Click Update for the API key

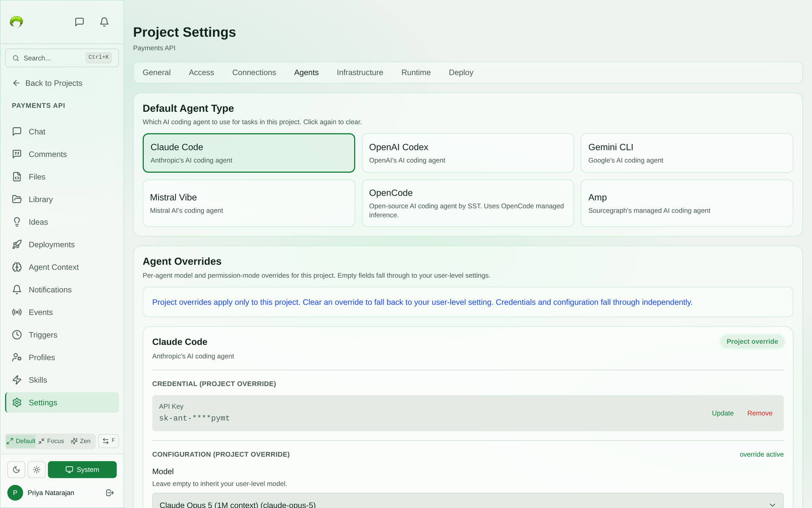tap(723, 413)
